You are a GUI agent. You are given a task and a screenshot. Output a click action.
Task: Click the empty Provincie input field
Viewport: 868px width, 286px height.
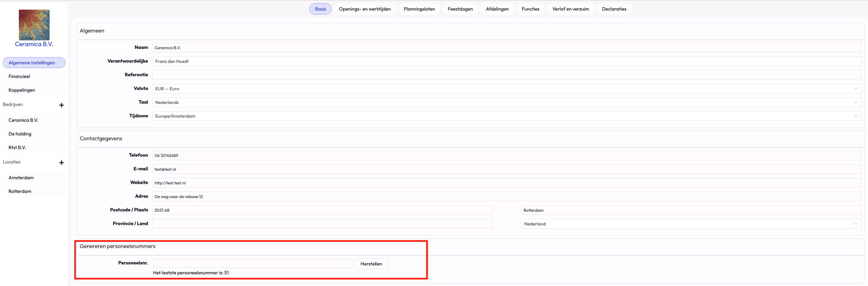pyautogui.click(x=323, y=224)
